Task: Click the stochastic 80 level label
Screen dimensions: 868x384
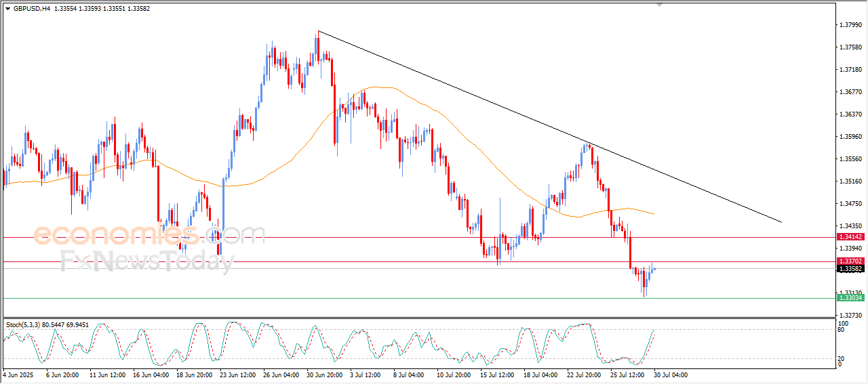Action: pos(842,330)
